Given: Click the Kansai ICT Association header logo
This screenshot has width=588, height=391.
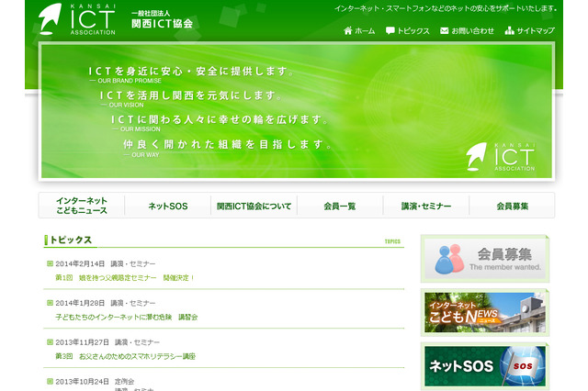Looking at the screenshot, I should tap(77, 19).
